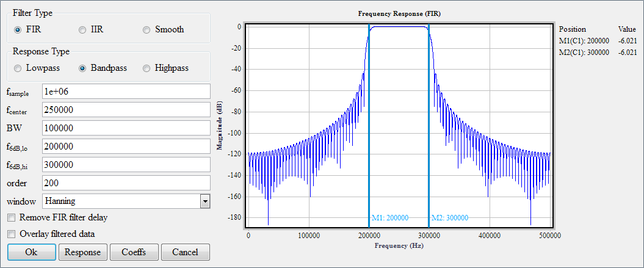Open the Coeffs button
Viewport: 644px width, 268px height.
[x=134, y=252]
